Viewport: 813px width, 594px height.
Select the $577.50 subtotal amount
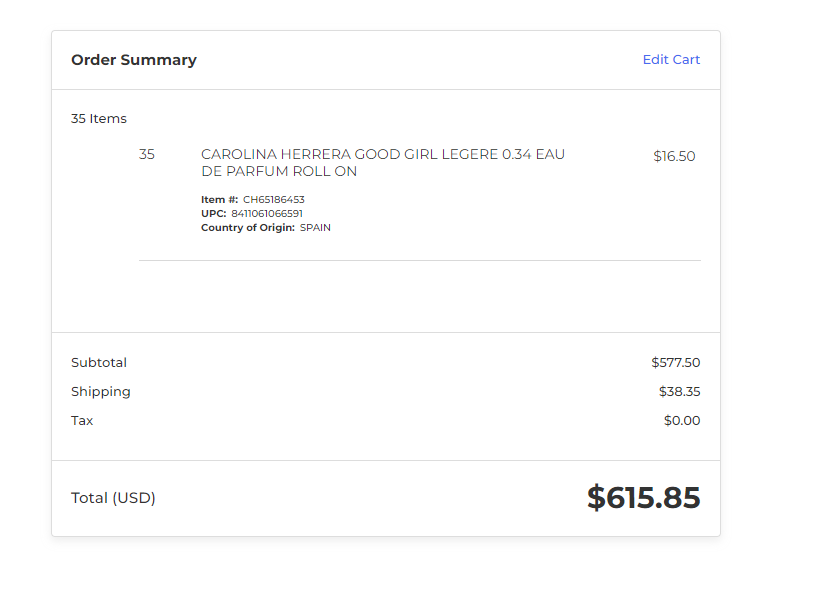(x=676, y=362)
